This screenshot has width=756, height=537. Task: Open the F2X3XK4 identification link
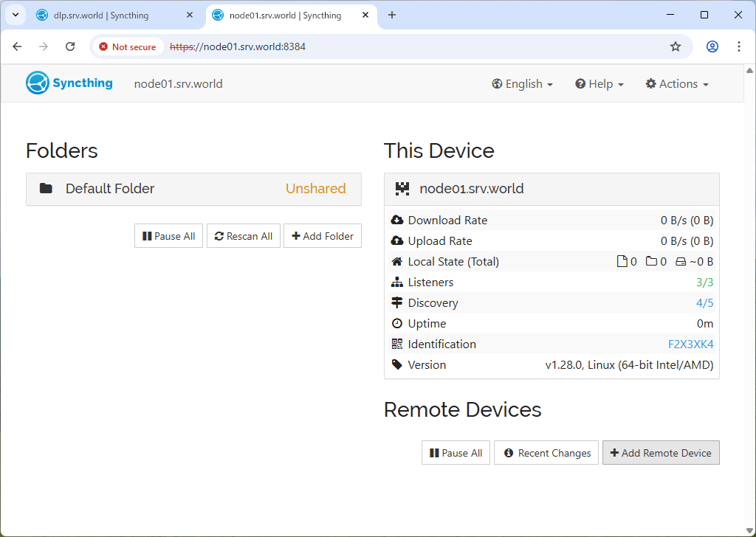point(690,344)
